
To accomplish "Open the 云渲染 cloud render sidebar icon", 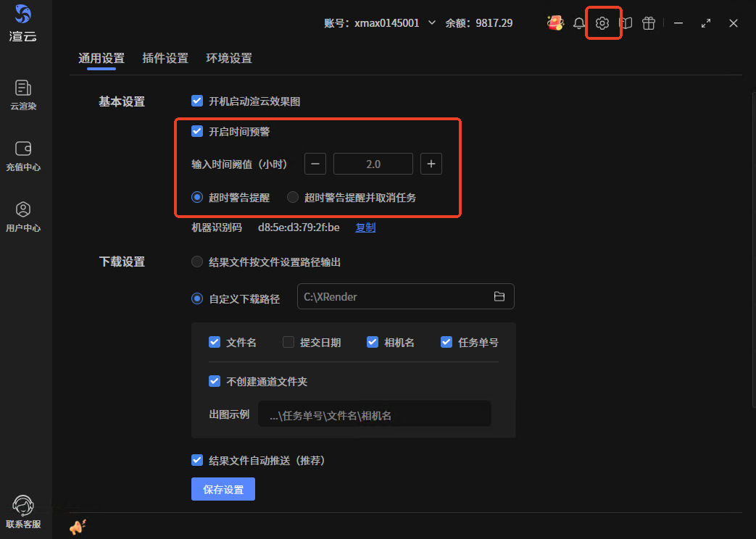I will coord(23,94).
